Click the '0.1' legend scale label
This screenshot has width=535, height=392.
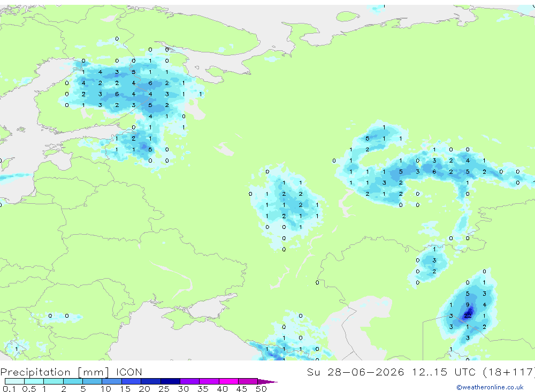point(9,389)
